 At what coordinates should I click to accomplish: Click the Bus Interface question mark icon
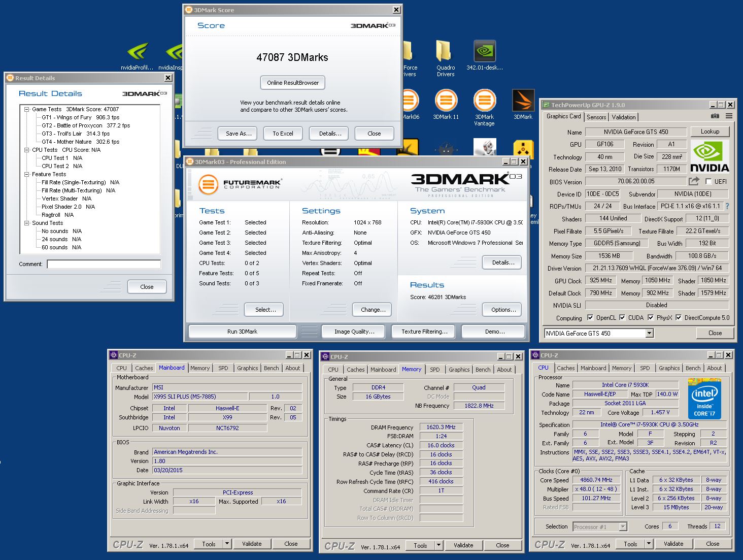[727, 206]
